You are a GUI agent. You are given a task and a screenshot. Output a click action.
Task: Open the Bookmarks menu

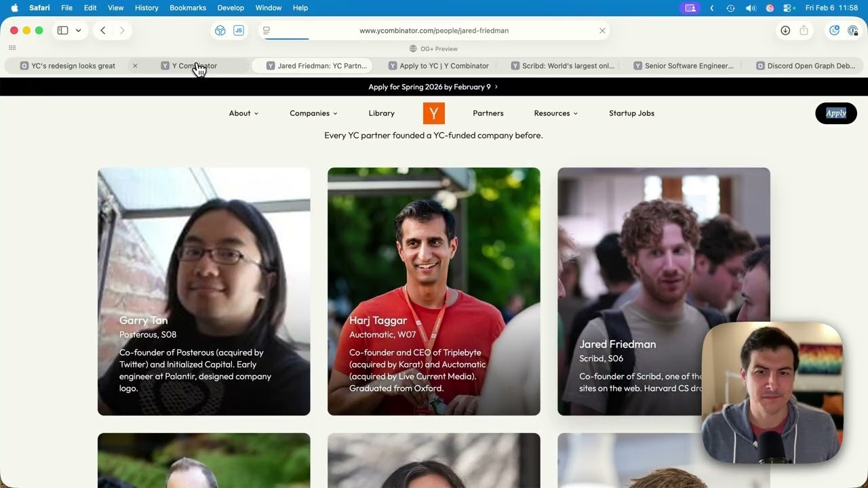(x=187, y=7)
